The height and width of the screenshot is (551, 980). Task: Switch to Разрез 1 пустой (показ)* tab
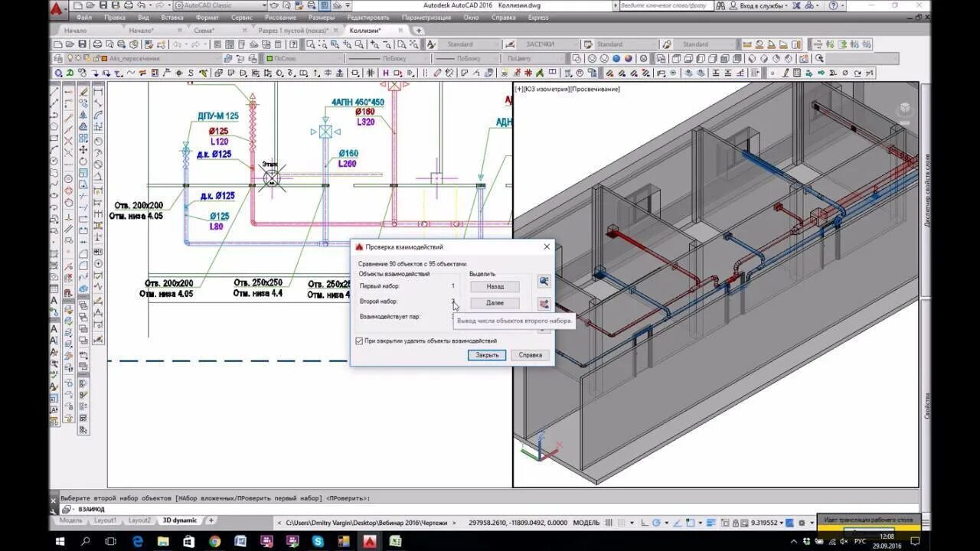(x=293, y=31)
